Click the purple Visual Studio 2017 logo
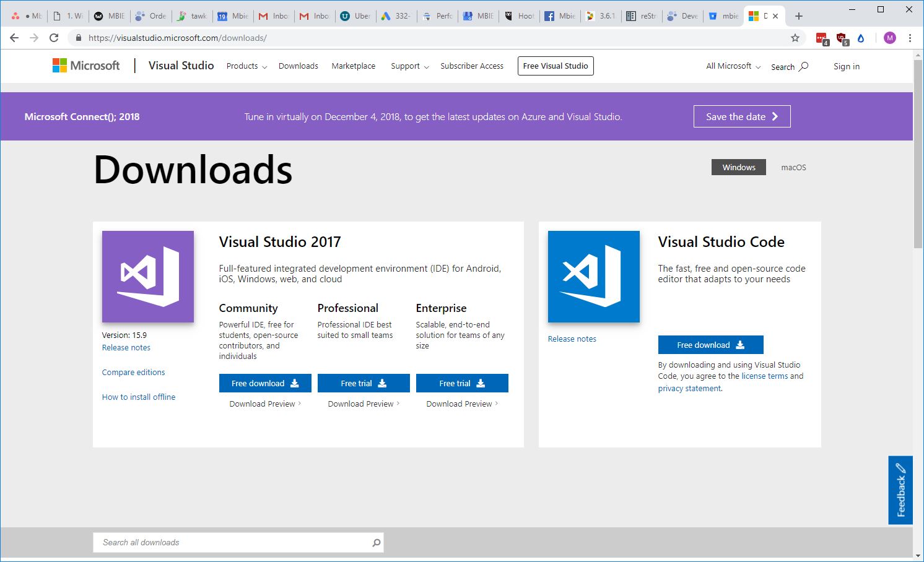The image size is (924, 562). tap(147, 276)
